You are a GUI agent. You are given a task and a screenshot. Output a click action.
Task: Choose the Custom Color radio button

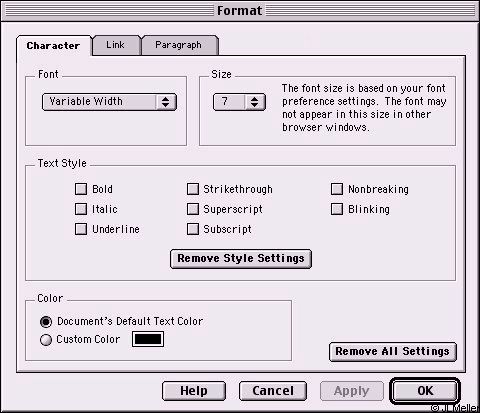[x=46, y=340]
